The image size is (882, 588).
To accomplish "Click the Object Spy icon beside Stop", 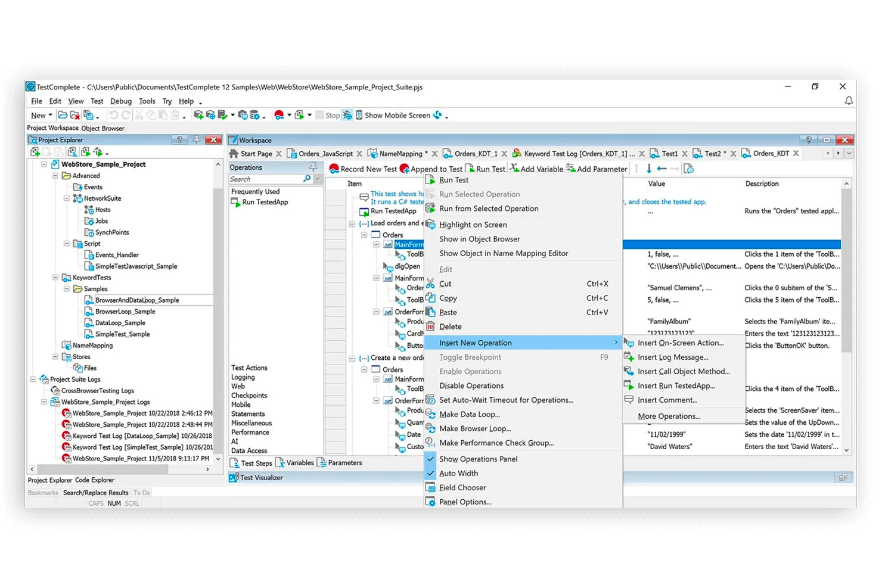I will click(347, 115).
